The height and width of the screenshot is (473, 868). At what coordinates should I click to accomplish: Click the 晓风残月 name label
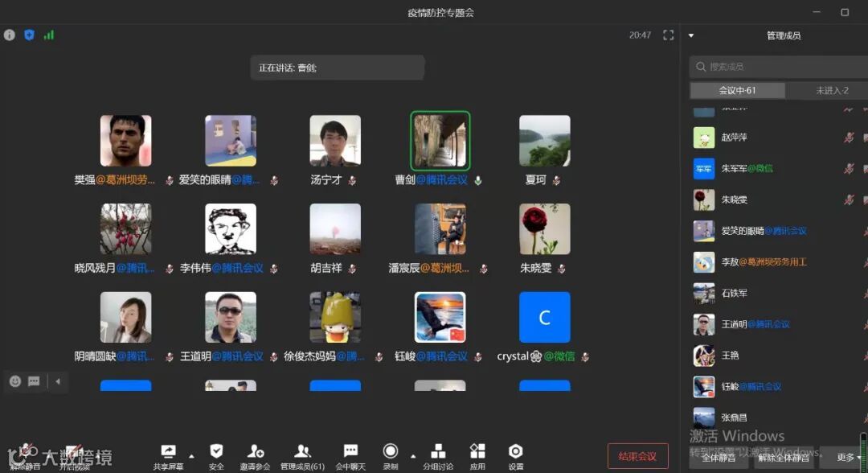coord(115,269)
